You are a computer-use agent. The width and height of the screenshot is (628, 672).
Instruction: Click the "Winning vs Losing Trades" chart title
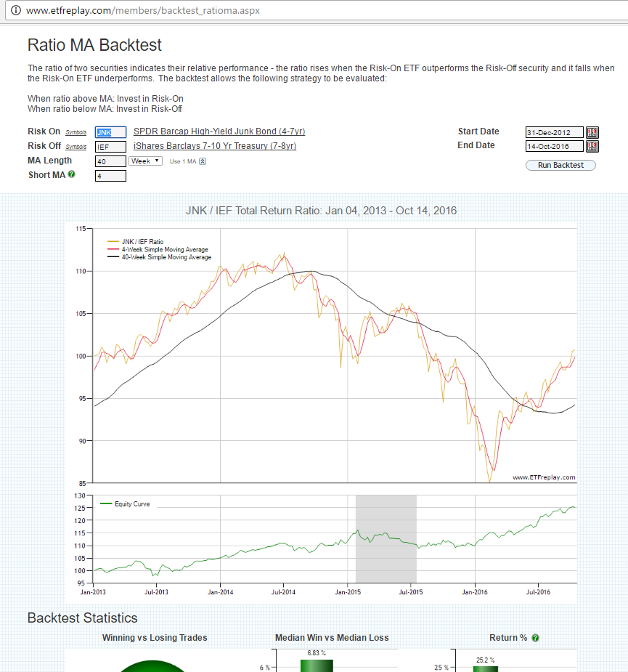point(155,638)
